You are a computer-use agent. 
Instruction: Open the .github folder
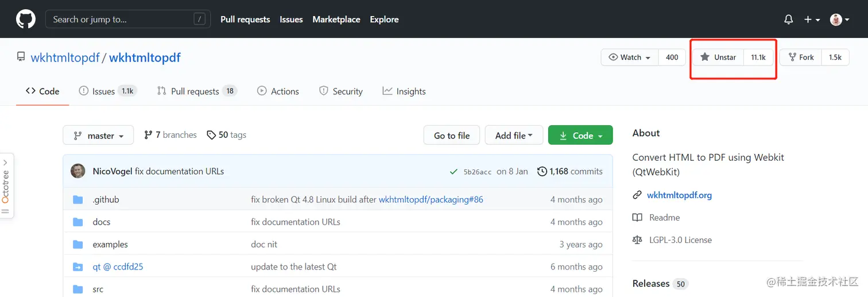106,199
